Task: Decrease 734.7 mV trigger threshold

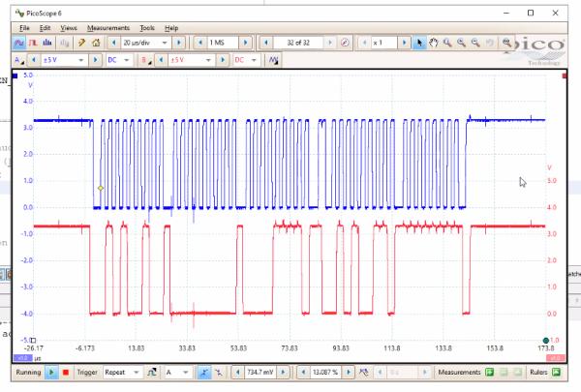Action: click(237, 373)
